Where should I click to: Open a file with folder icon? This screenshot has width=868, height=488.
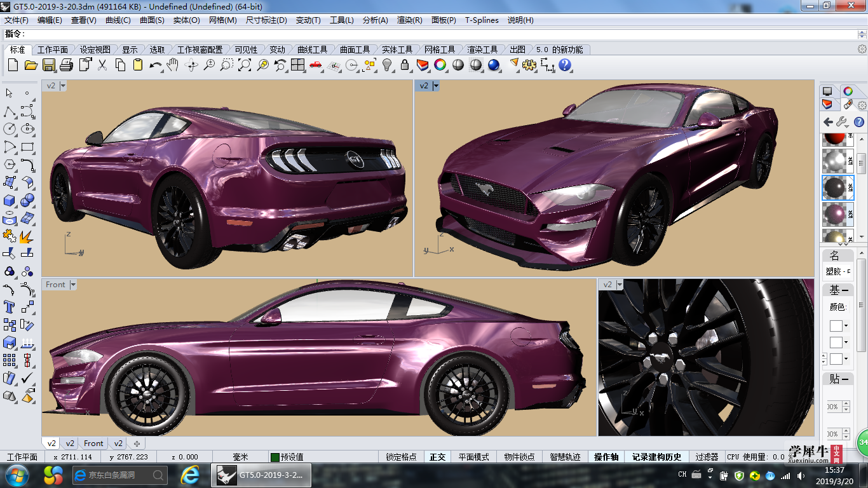coord(31,65)
